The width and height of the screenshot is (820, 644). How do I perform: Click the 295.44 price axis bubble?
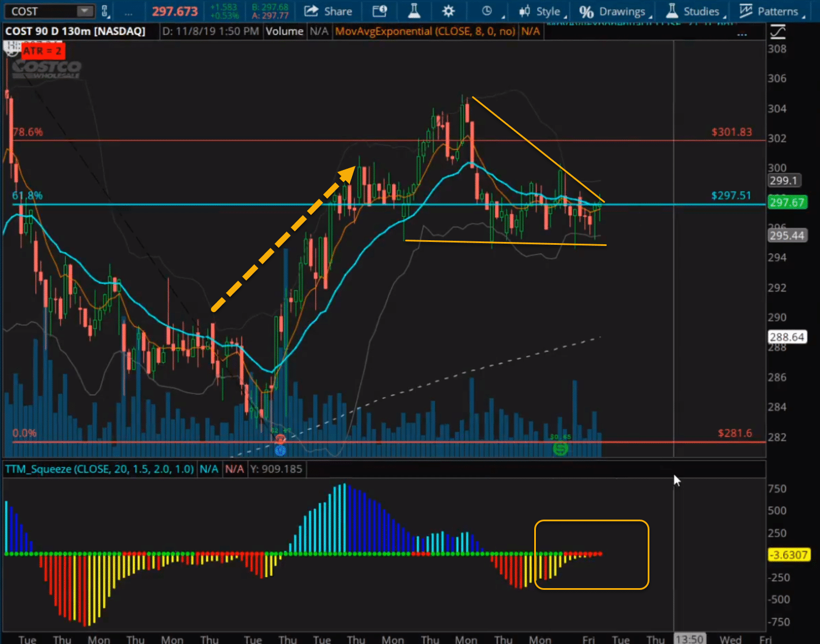[787, 235]
